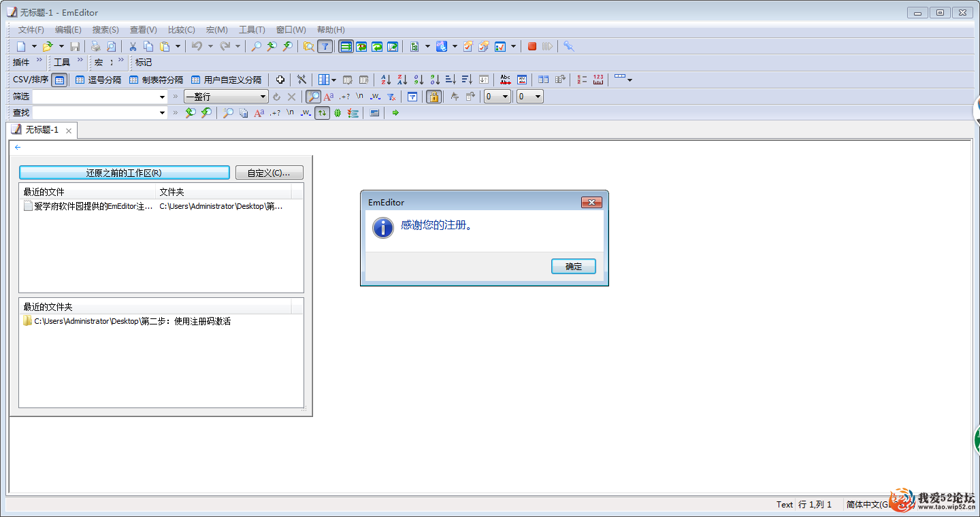Click the Save floppy disk icon

pos(75,46)
